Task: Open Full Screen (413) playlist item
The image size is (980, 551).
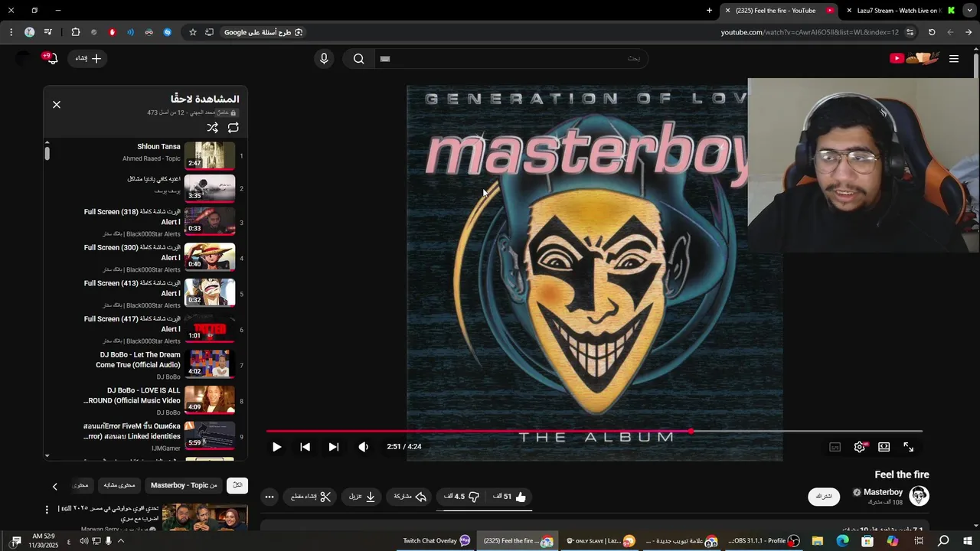Action: [x=145, y=294]
